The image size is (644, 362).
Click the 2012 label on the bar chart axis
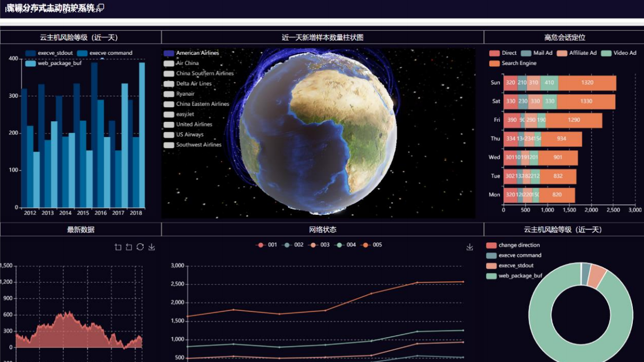point(30,213)
